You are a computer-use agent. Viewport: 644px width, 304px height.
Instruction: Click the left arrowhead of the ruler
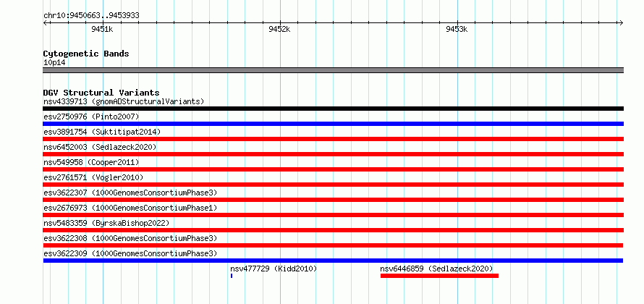(x=45, y=22)
